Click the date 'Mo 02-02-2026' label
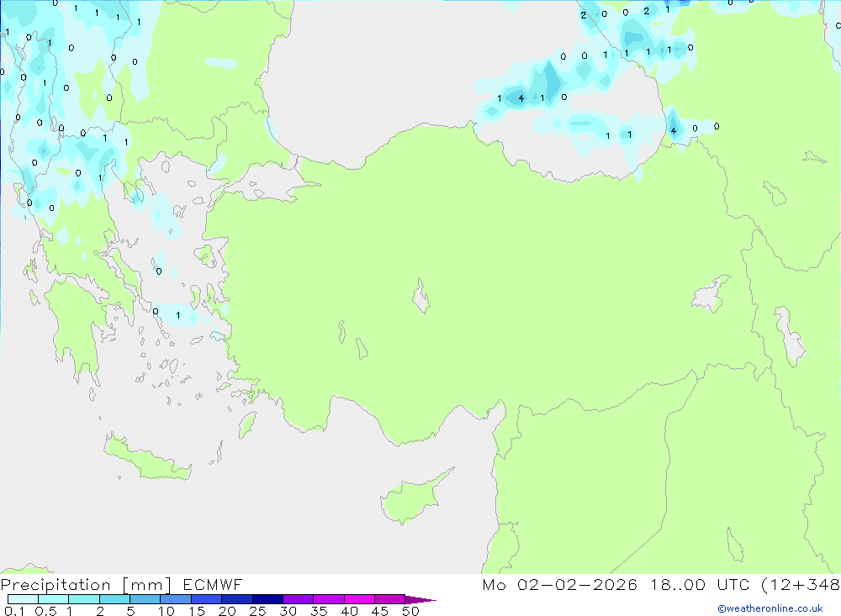841x616 pixels. [x=560, y=584]
